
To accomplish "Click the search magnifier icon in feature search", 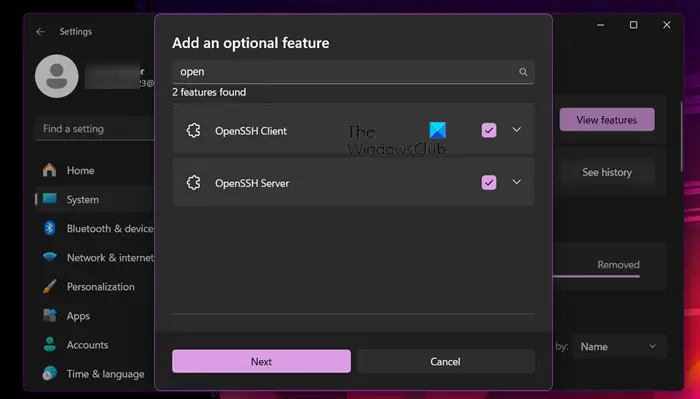I will [x=523, y=72].
